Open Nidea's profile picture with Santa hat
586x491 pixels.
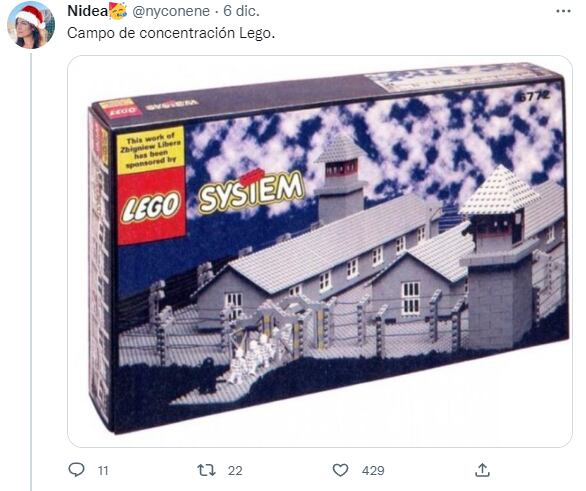click(31, 25)
